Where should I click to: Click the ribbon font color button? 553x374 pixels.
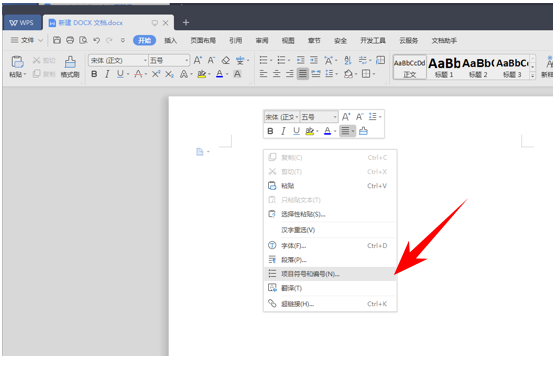[219, 74]
